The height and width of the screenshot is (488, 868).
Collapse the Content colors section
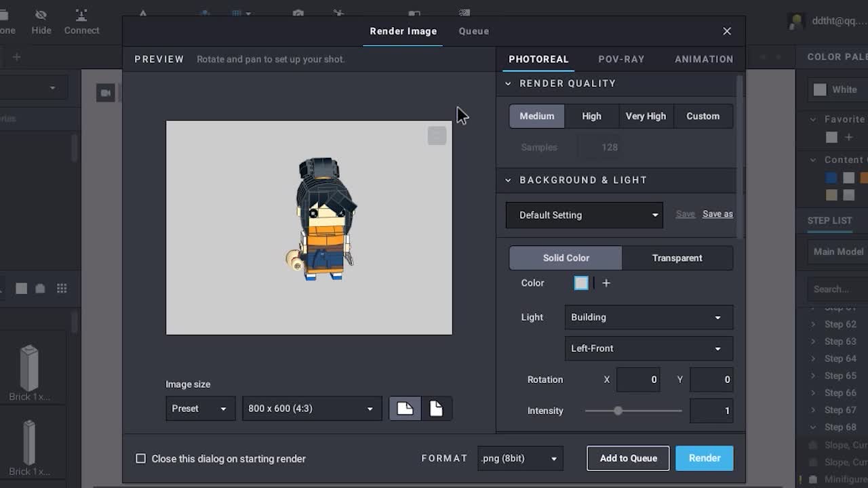click(813, 160)
